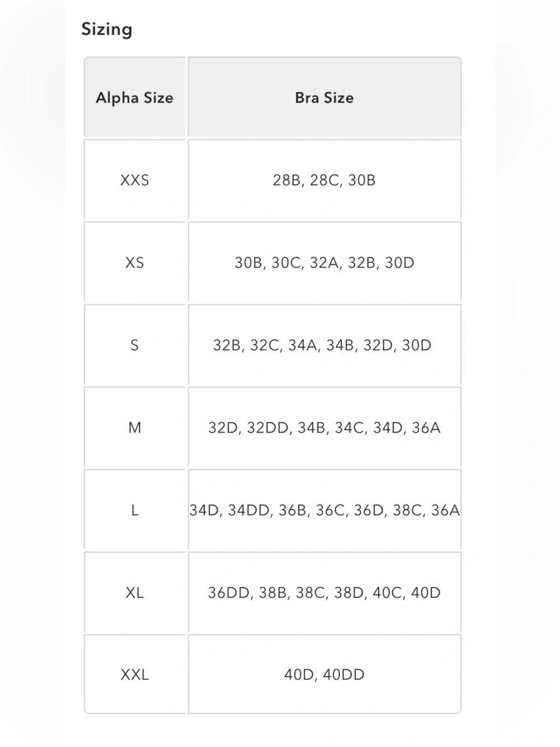Select bra sizes 28B, 28C, 30B cell
The image size is (560, 747).
tap(324, 180)
